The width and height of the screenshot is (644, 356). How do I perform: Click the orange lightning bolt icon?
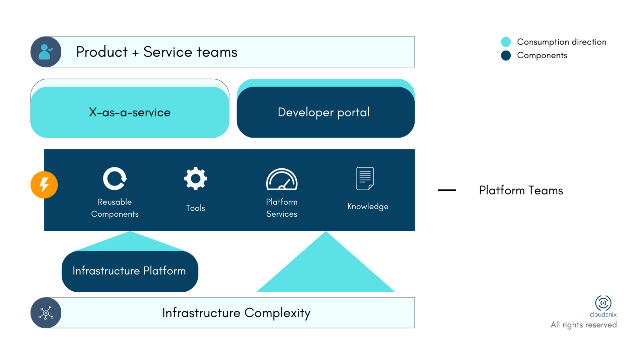44,185
